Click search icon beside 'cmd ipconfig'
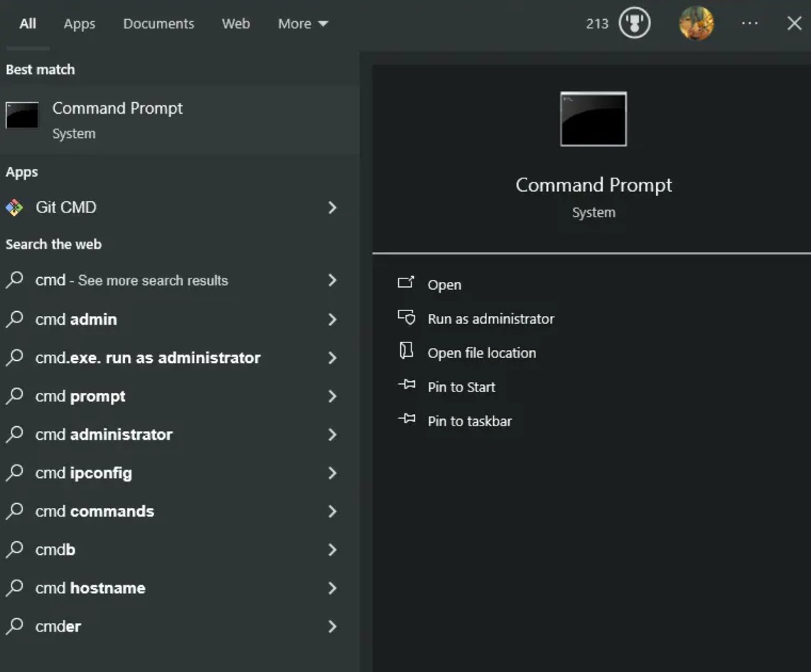The height and width of the screenshot is (672, 811). point(14,472)
